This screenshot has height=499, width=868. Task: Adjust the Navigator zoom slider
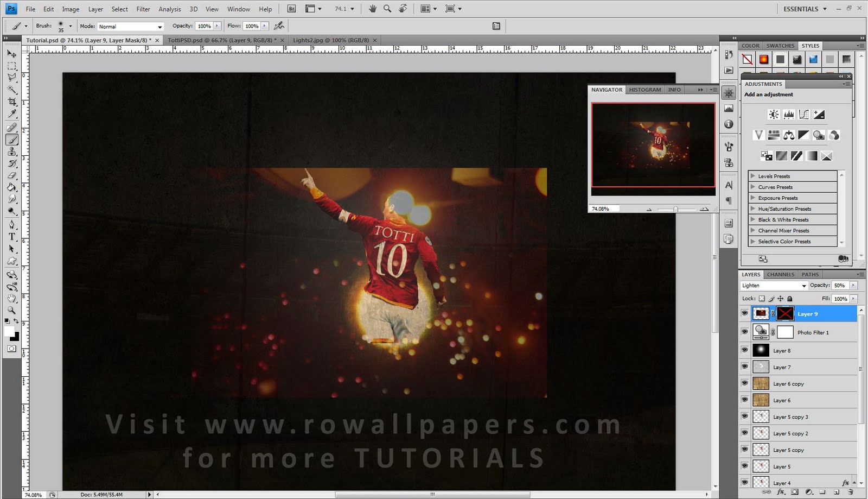675,209
